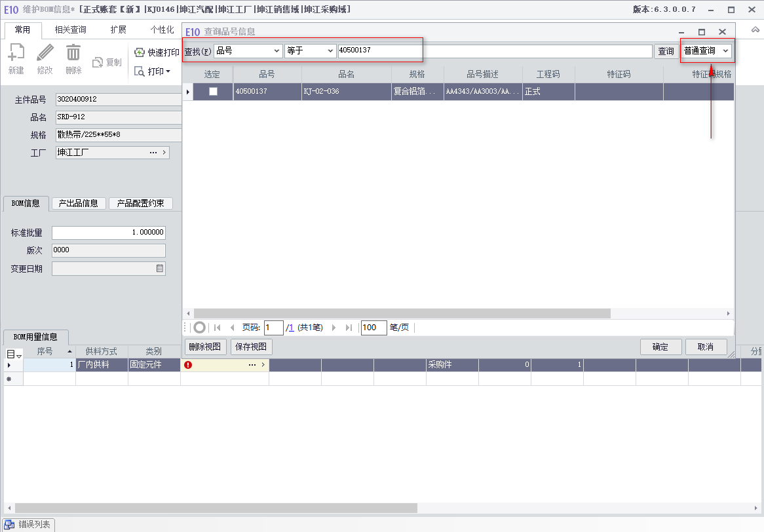Viewport: 764px width, 532px height.
Task: Click the red error icon in BOM row
Action: point(188,365)
